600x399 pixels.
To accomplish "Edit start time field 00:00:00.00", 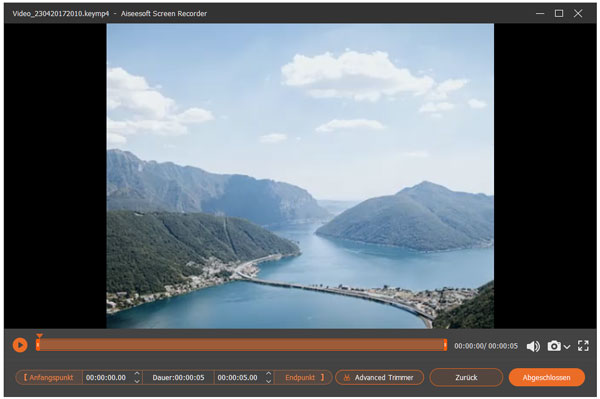I will click(106, 378).
